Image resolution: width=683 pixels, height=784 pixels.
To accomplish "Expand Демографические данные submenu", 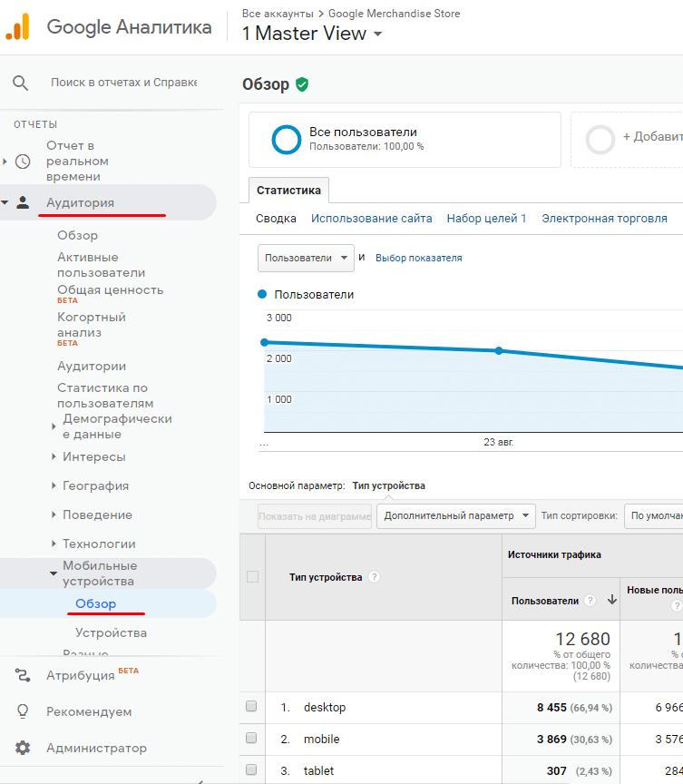I will pos(54,426).
